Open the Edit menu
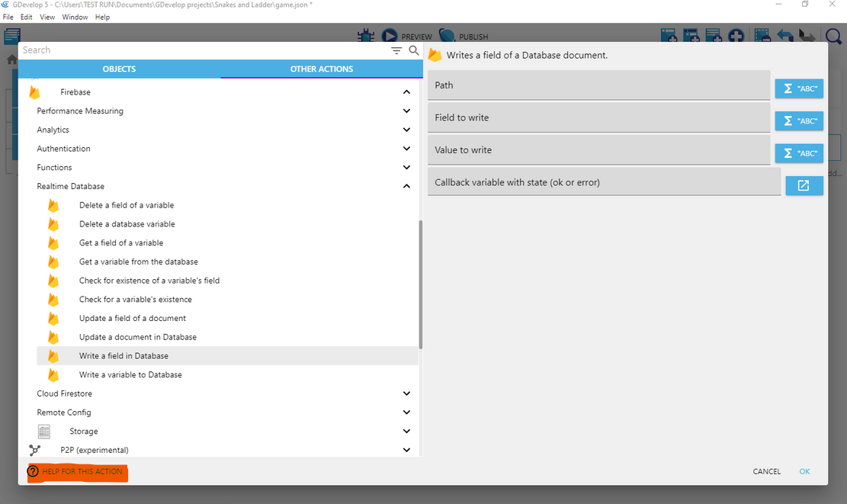This screenshot has width=847, height=504. [27, 18]
